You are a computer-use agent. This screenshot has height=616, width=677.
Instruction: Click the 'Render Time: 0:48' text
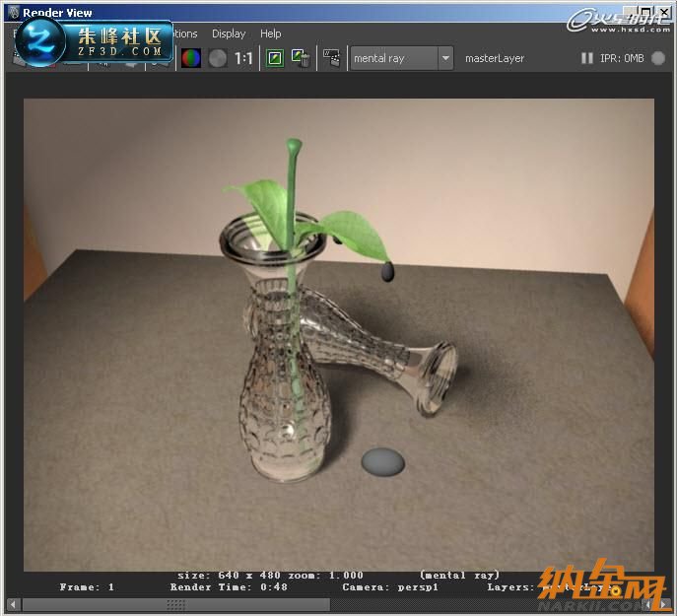[229, 587]
